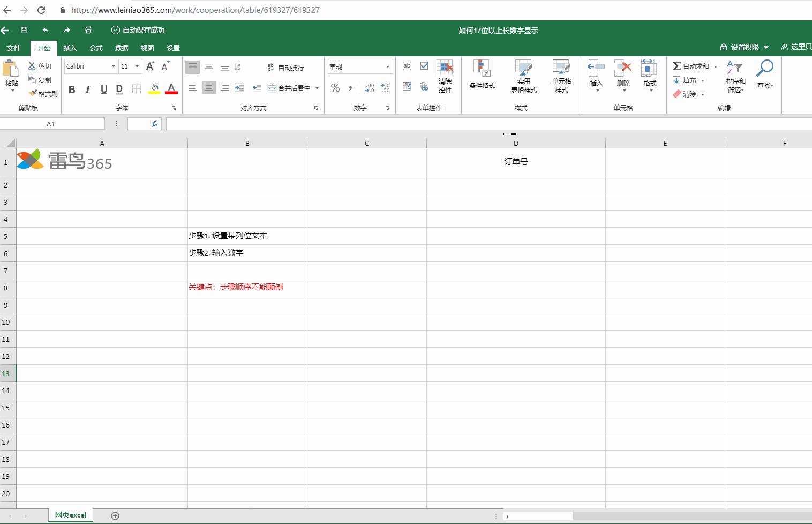This screenshot has width=812, height=524.
Task: Apply percent style
Action: [335, 88]
